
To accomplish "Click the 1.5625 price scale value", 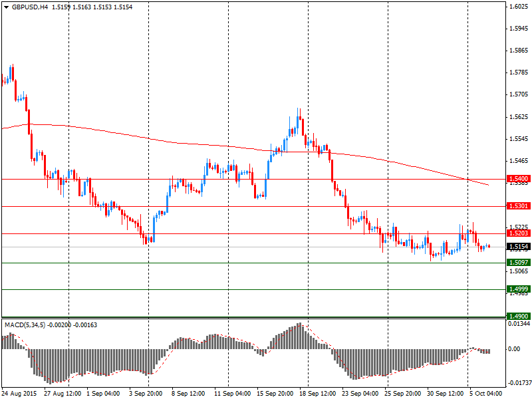I will pyautogui.click(x=519, y=117).
